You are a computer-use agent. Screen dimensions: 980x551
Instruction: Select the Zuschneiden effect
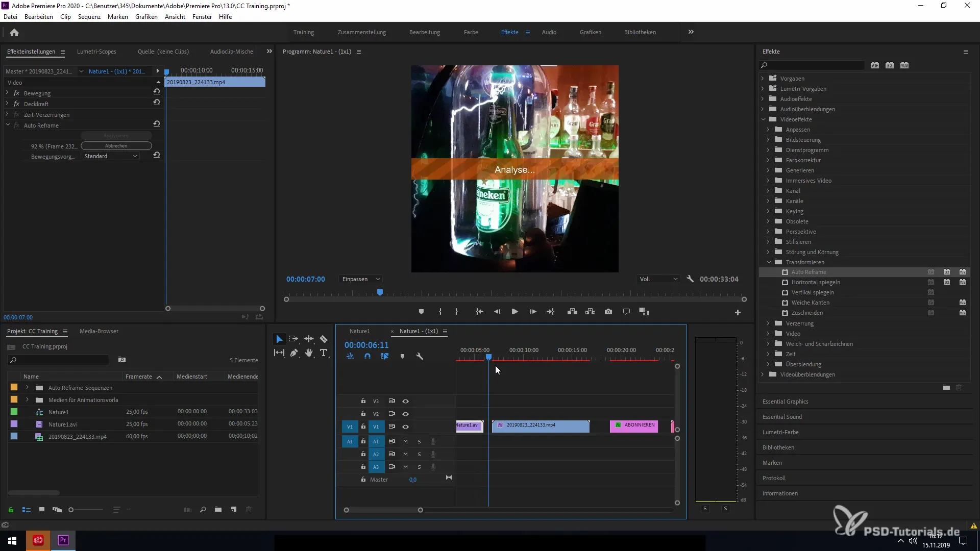pyautogui.click(x=806, y=313)
